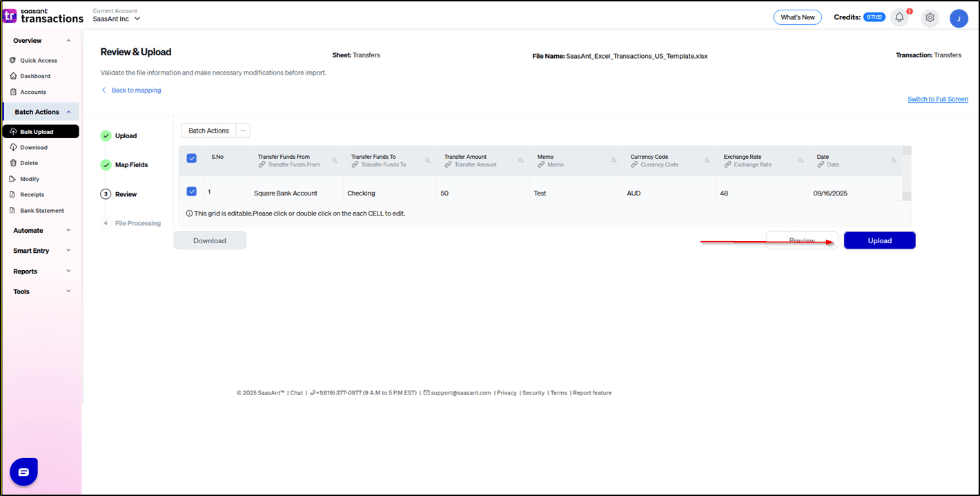Open the Batch Actions dropdown above the grid

pos(208,130)
